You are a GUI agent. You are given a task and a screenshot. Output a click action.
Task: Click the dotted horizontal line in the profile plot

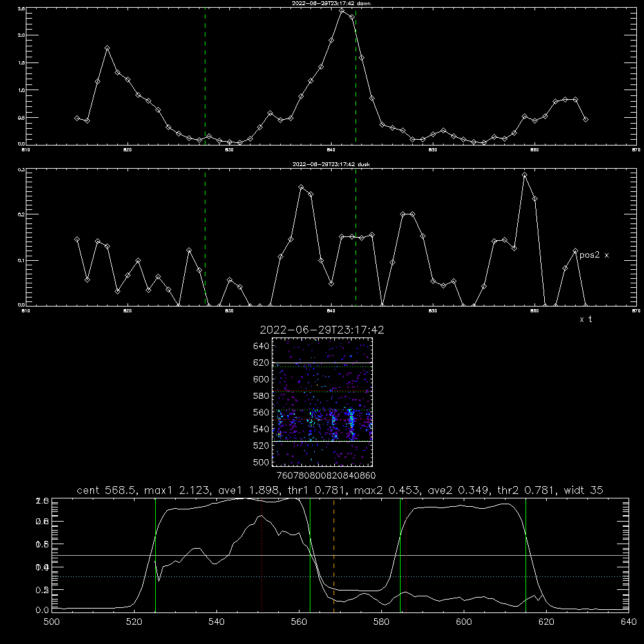341,576
